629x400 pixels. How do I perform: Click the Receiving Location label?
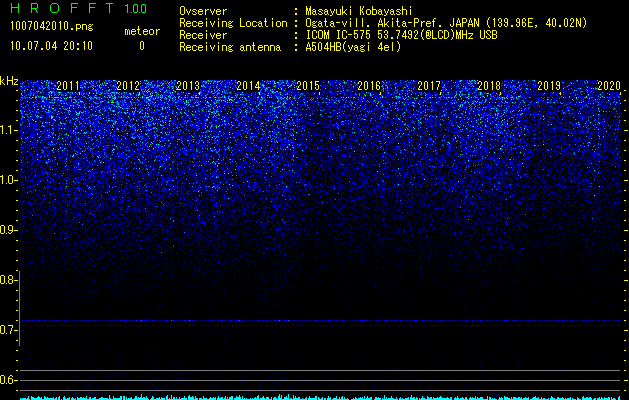(233, 23)
